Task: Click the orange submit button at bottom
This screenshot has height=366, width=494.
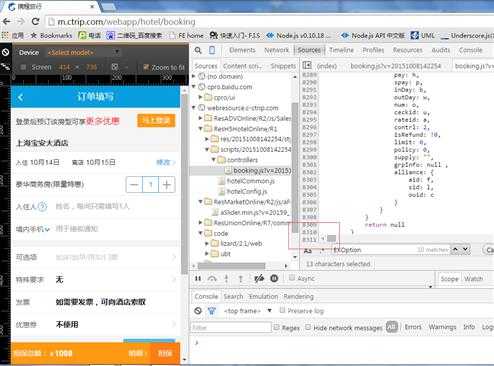Action: tap(165, 353)
